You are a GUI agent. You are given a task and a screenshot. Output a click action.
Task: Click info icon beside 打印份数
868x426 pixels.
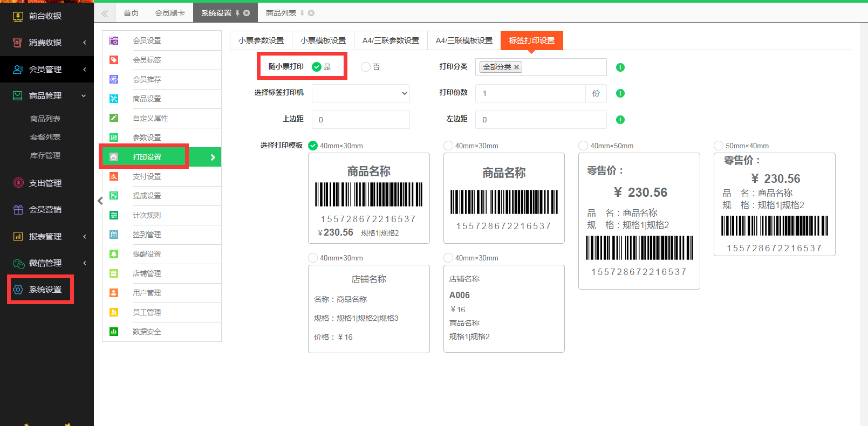coord(620,93)
